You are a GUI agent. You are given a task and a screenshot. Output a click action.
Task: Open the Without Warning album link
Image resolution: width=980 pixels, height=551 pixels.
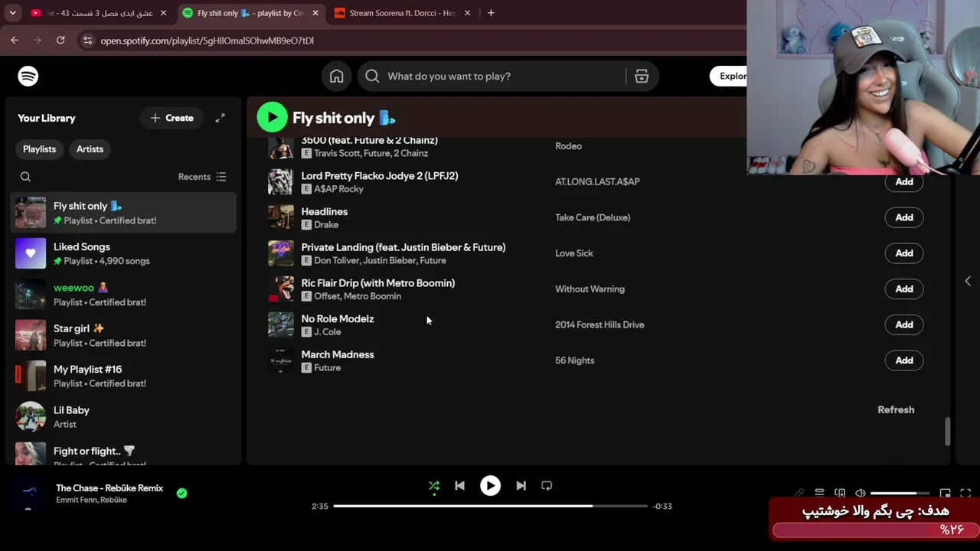pyautogui.click(x=590, y=289)
